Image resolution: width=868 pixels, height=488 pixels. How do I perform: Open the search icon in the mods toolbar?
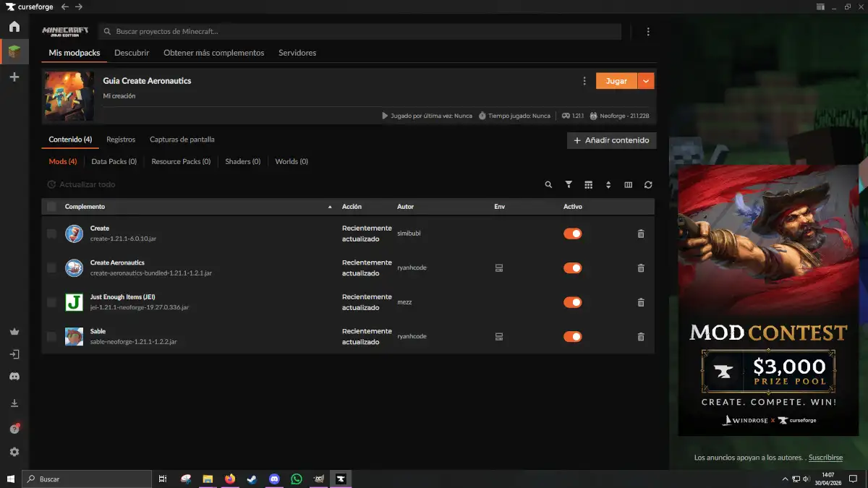(x=548, y=184)
